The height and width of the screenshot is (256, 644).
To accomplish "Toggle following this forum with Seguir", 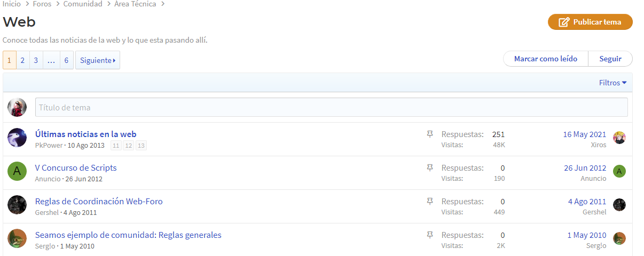I will 610,59.
